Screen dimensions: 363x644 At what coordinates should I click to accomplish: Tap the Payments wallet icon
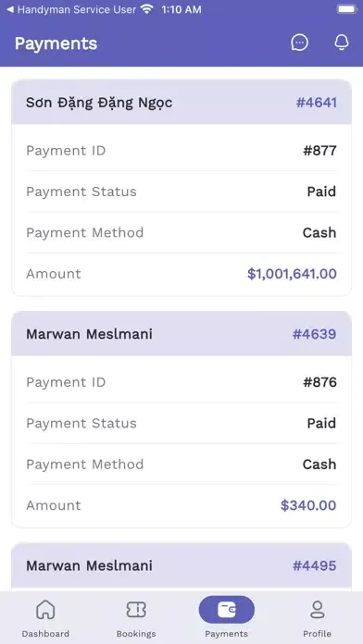pos(227,610)
